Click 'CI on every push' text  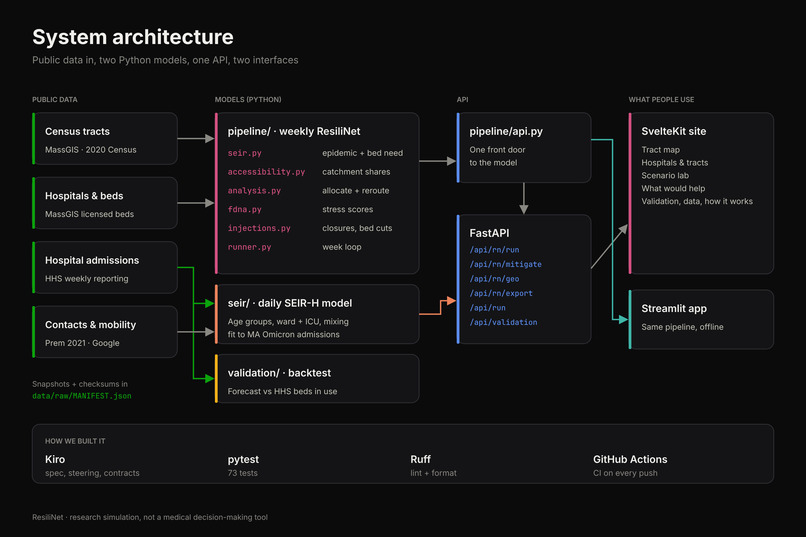(x=625, y=473)
